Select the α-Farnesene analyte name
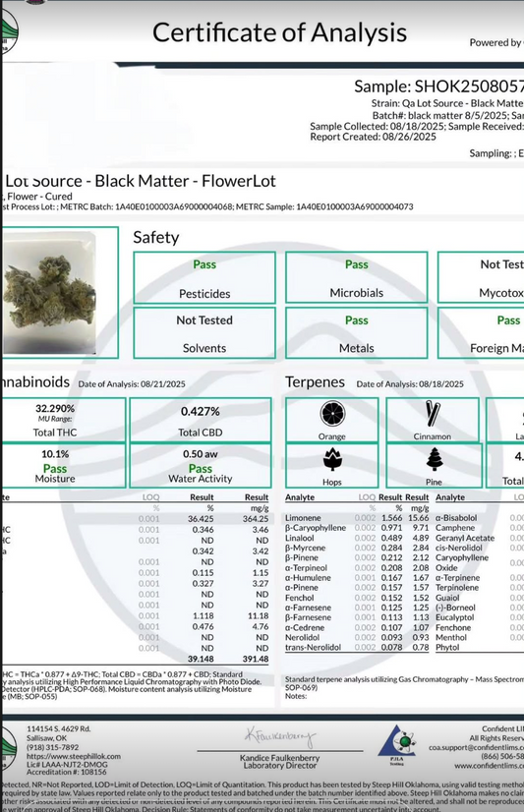Viewport: 524px width, 812px height. (308, 608)
